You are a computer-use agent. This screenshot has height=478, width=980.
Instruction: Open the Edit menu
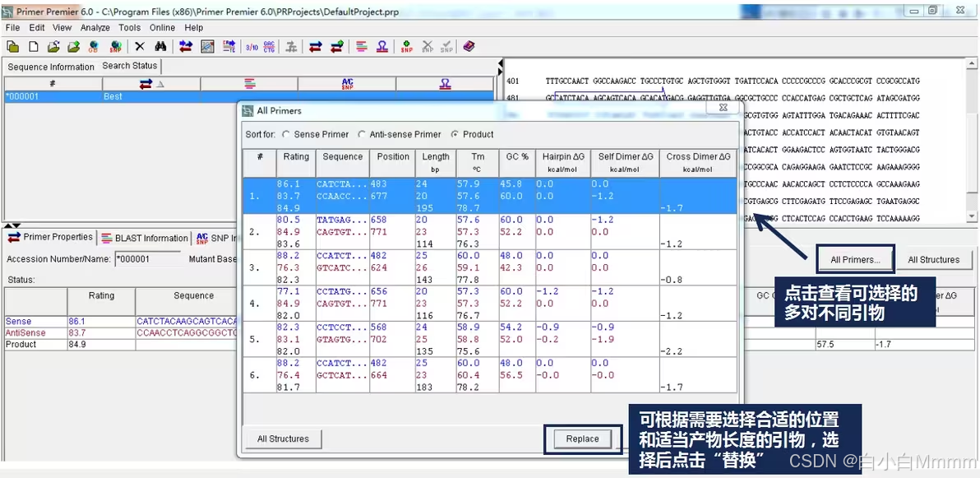coord(37,27)
